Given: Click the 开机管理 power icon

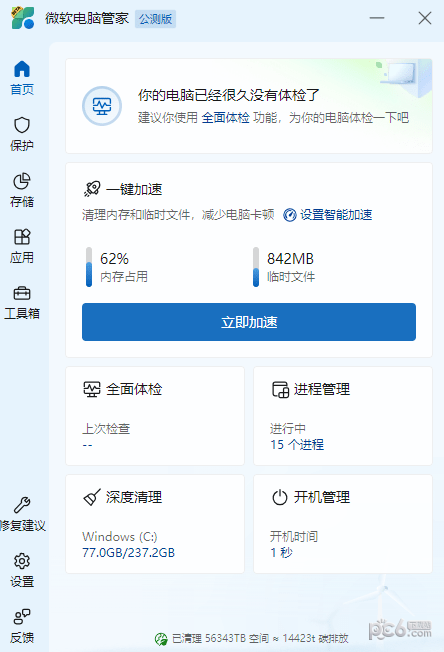Looking at the screenshot, I should pos(279,497).
